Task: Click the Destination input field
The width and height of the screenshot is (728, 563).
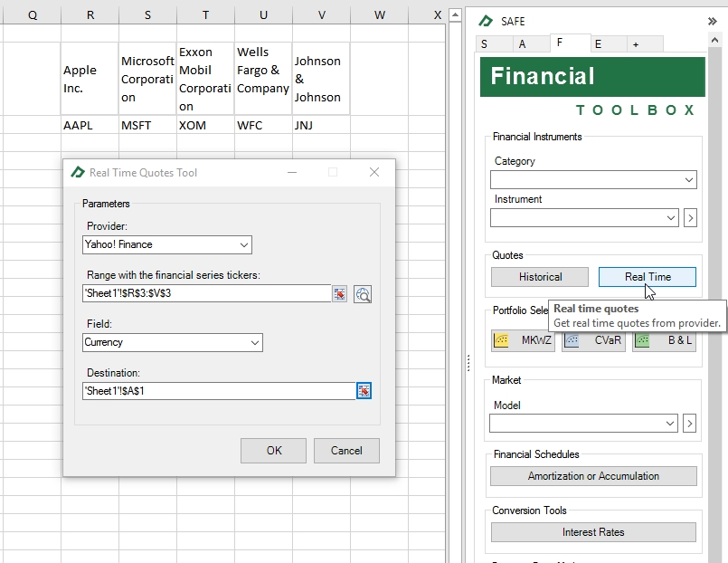Action: click(217, 390)
